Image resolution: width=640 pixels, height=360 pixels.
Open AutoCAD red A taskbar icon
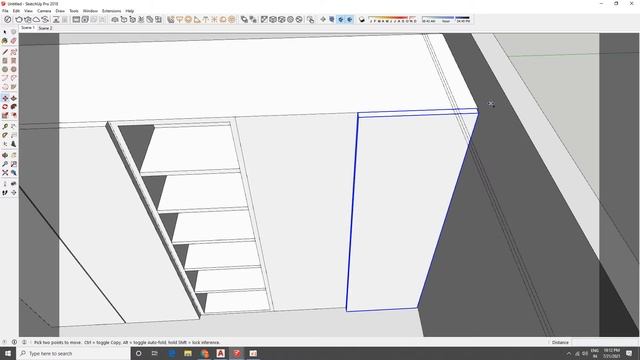[x=220, y=353]
